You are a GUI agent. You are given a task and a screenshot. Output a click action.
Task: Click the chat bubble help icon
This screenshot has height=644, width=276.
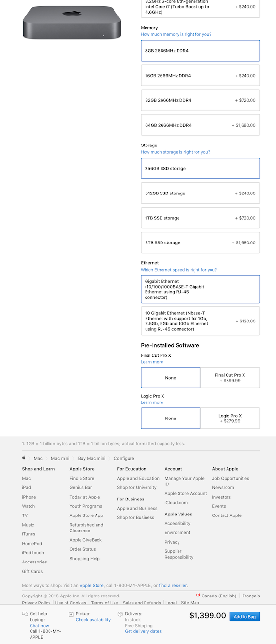[25, 614]
